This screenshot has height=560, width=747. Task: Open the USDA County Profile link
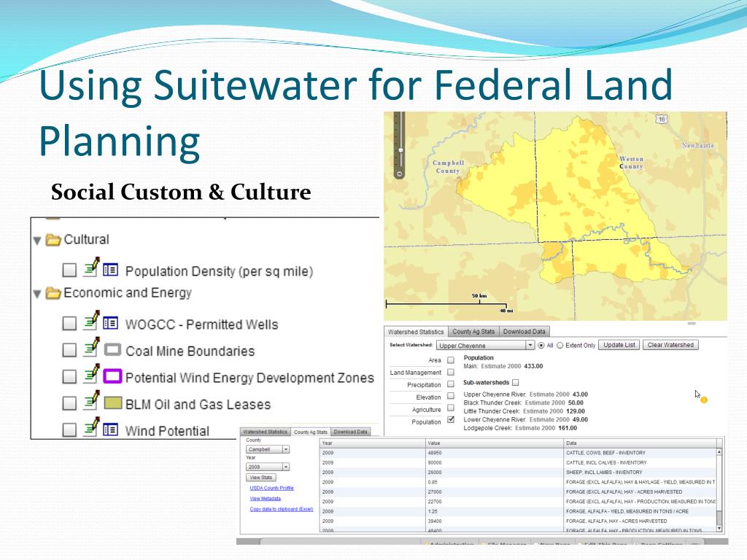click(271, 488)
